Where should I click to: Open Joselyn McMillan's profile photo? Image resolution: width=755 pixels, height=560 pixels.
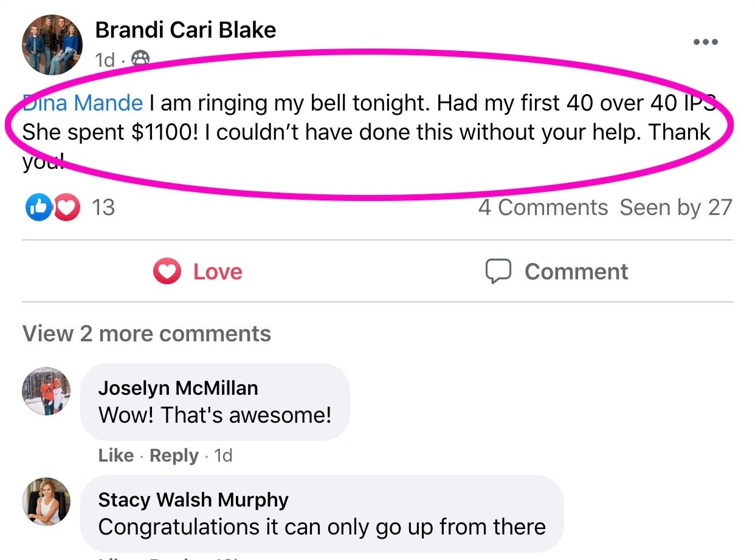46,391
